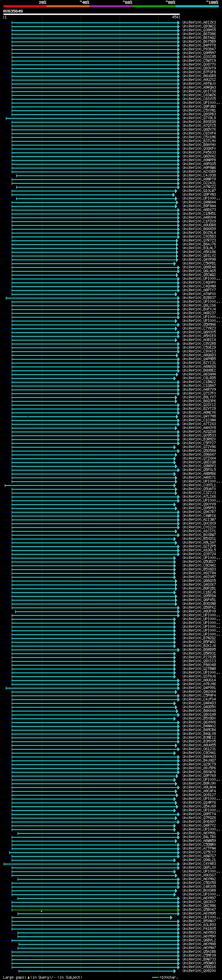This screenshot has height=980, width=222.
Task: Select hit UniRef100_Q09533
Action: [199, 435]
